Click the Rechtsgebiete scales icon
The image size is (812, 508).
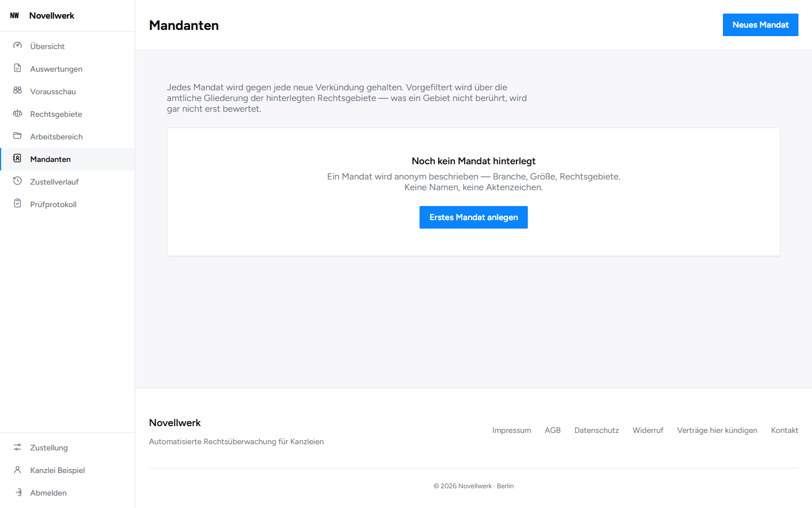[17, 113]
